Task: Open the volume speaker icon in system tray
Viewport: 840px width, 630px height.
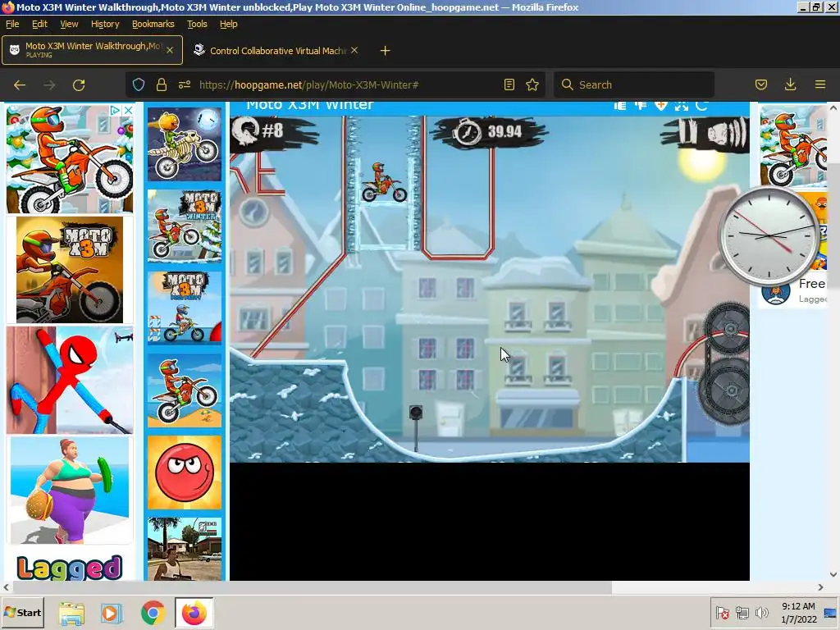Action: [761, 612]
